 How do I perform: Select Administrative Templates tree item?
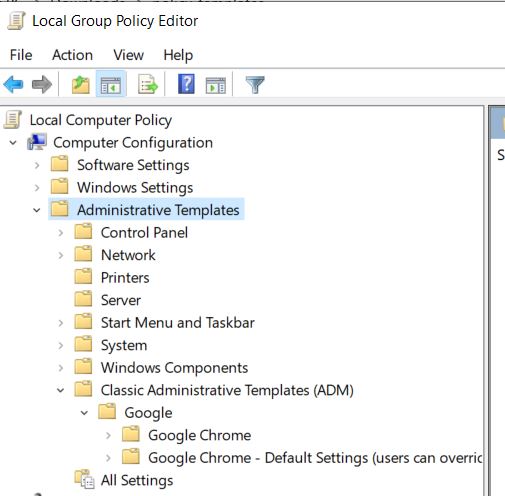tap(158, 210)
